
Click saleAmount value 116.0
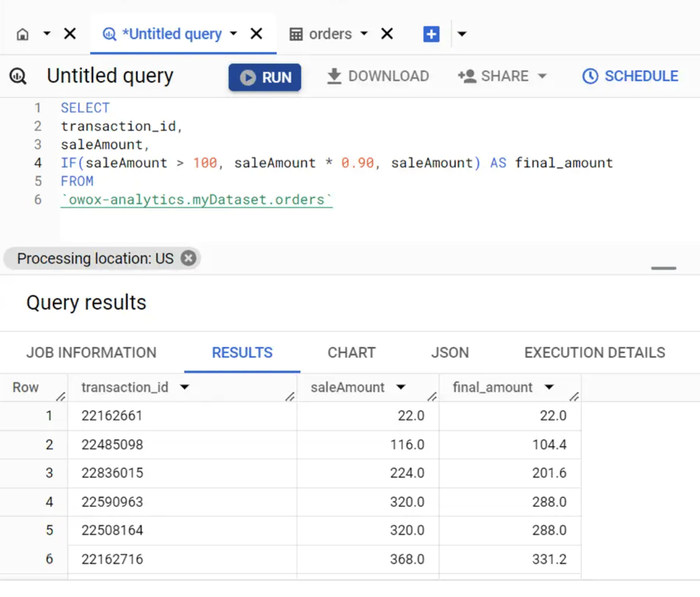pos(407,445)
